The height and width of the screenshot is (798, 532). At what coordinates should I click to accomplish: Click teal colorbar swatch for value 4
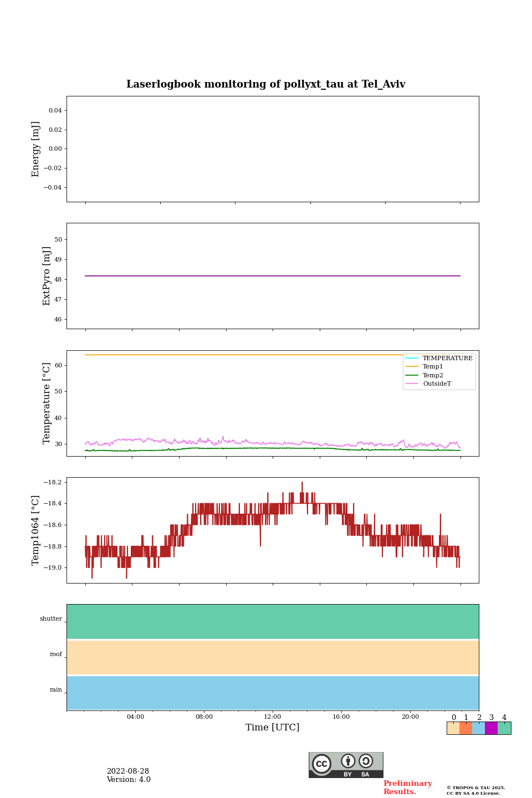click(504, 728)
